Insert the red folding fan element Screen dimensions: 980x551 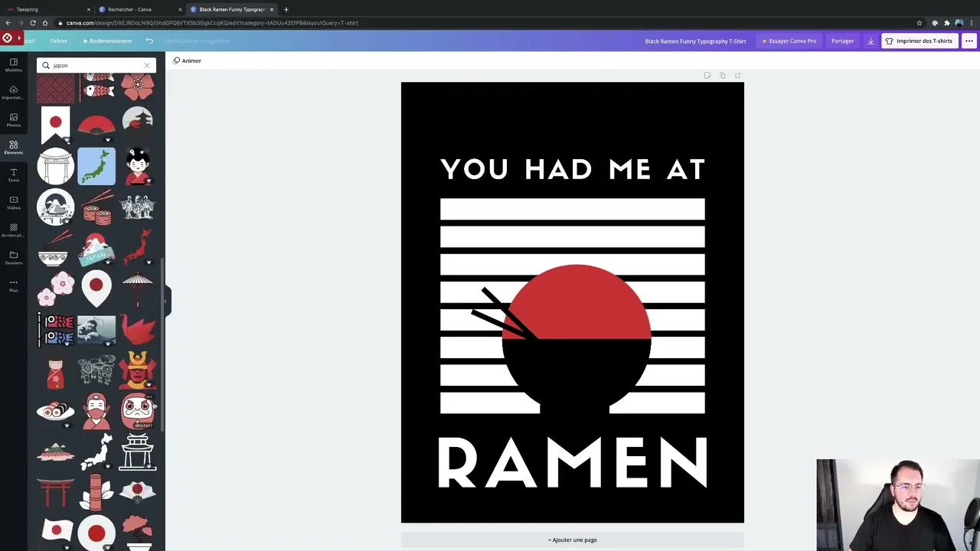[x=96, y=126]
